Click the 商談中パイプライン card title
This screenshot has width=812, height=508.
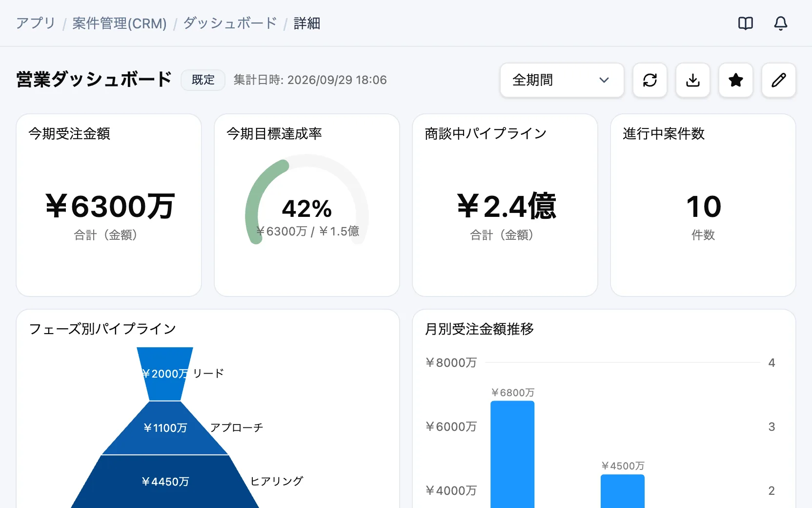pos(486,133)
